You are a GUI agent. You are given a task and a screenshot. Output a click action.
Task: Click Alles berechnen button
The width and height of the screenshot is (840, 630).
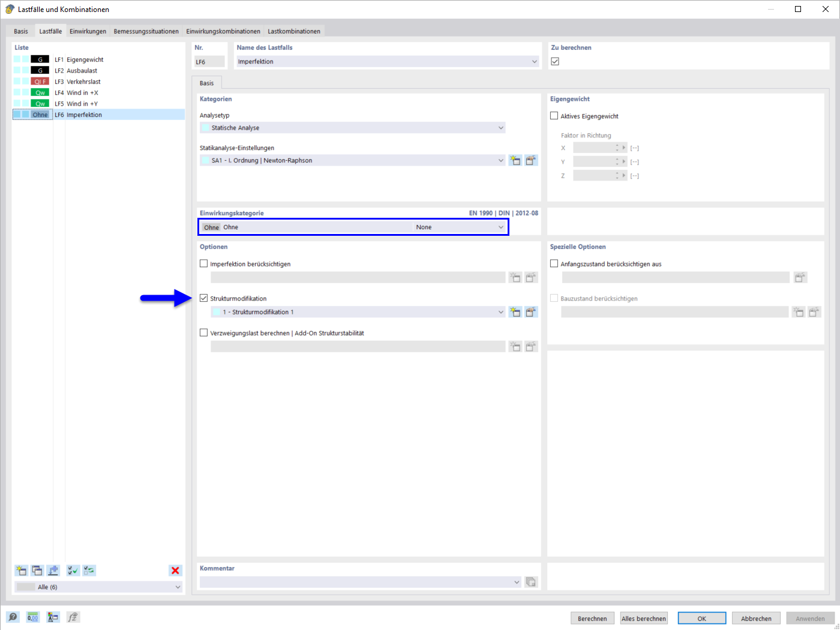644,619
